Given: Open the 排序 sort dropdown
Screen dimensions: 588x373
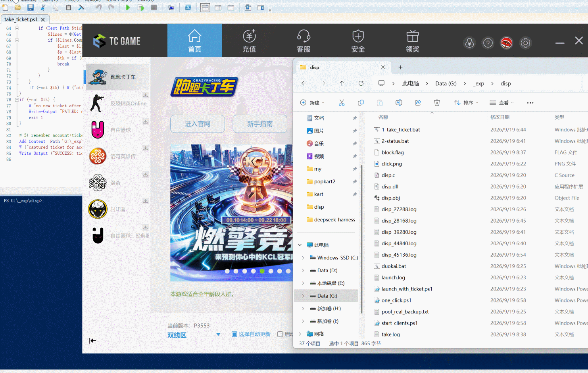Looking at the screenshot, I should tap(466, 103).
